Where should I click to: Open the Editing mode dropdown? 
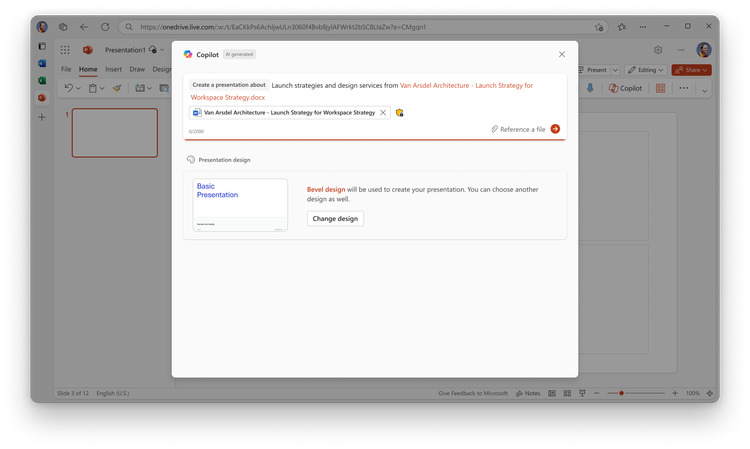646,70
